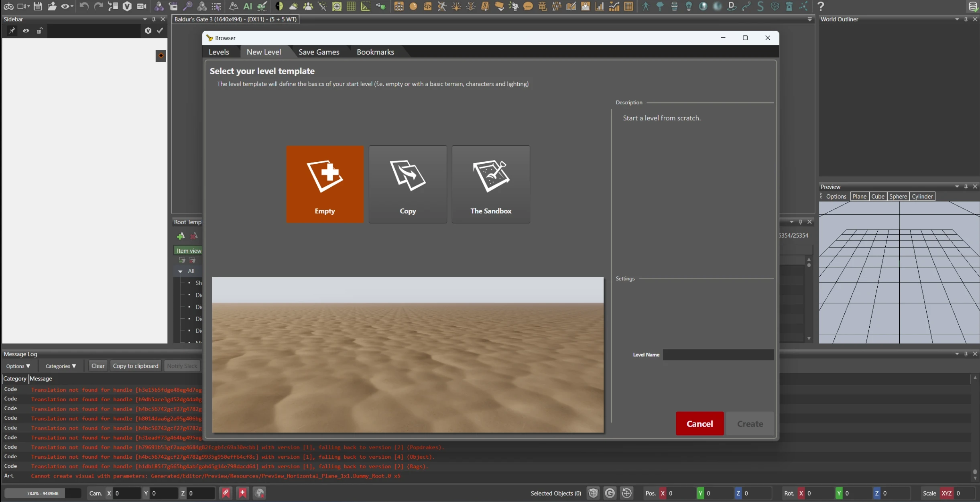Viewport: 980px width, 502px height.
Task: Toggle the checkmark icon in Sidebar toolbar
Action: 160,30
